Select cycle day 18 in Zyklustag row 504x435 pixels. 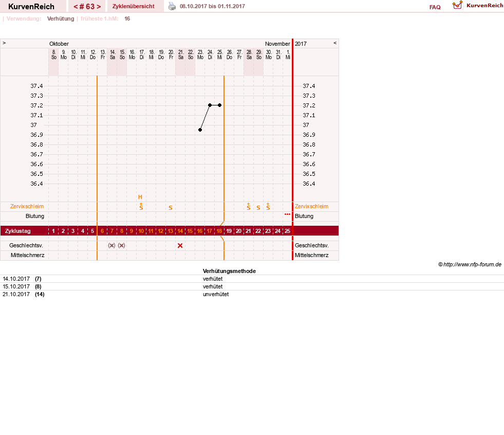coord(219,231)
